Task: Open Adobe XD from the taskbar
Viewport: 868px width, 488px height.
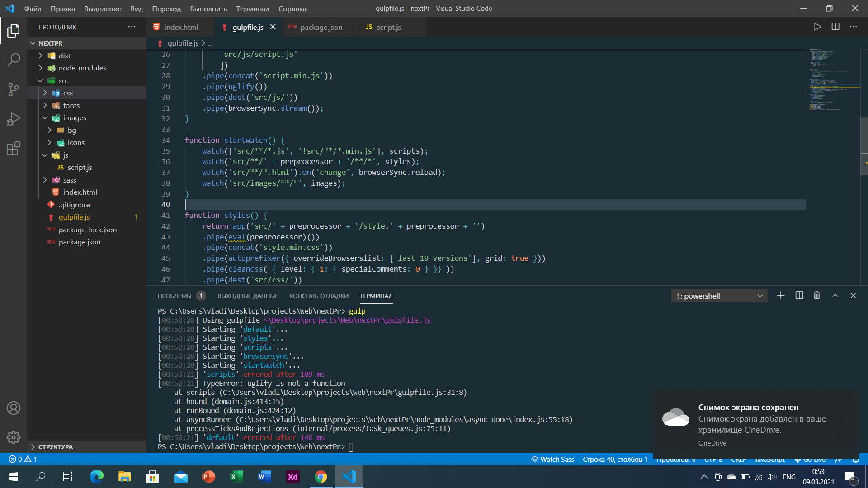Action: coord(292,477)
